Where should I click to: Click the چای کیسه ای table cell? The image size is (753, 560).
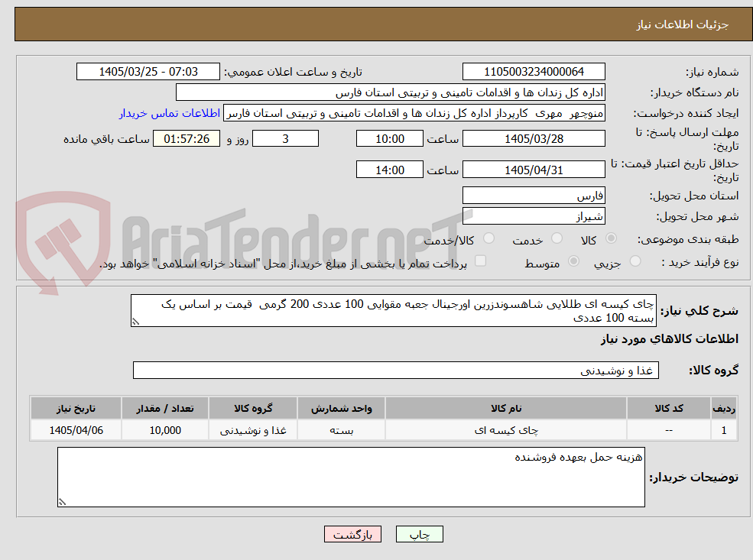click(x=505, y=430)
